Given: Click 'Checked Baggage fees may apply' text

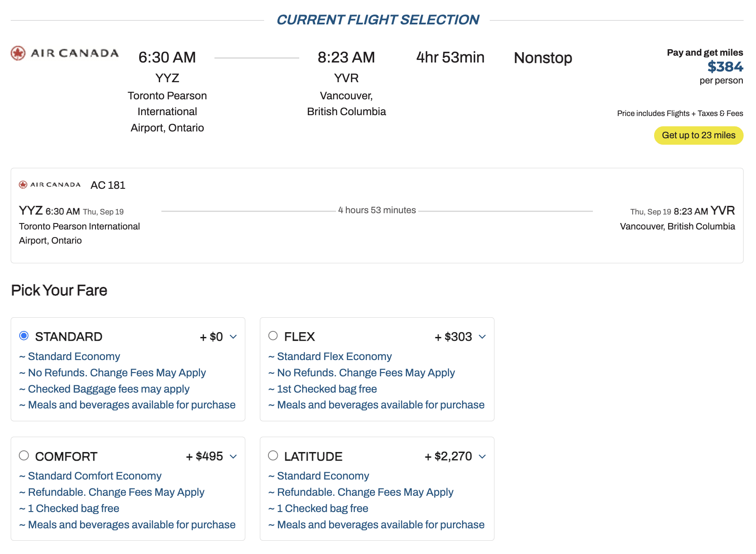Looking at the screenshot, I should (x=109, y=389).
